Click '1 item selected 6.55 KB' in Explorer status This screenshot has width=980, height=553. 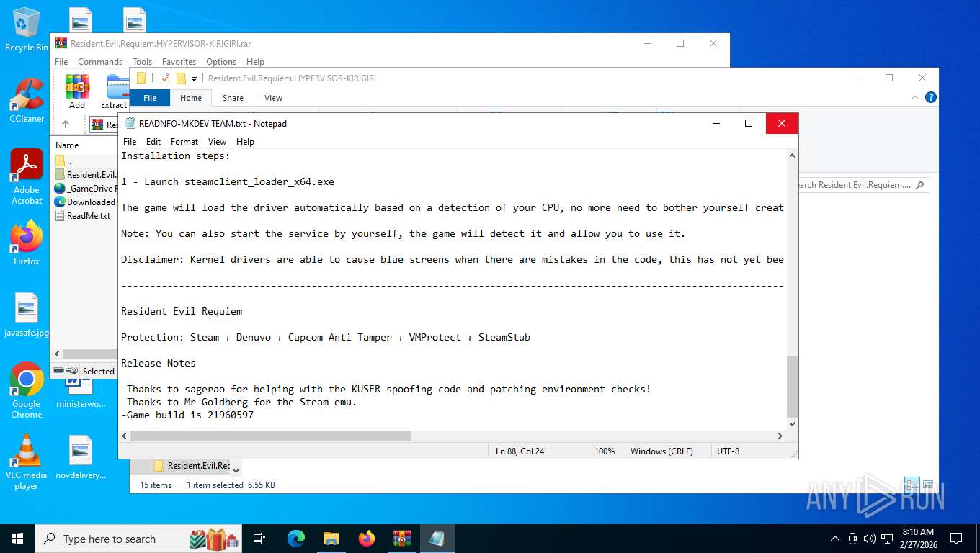pyautogui.click(x=231, y=485)
